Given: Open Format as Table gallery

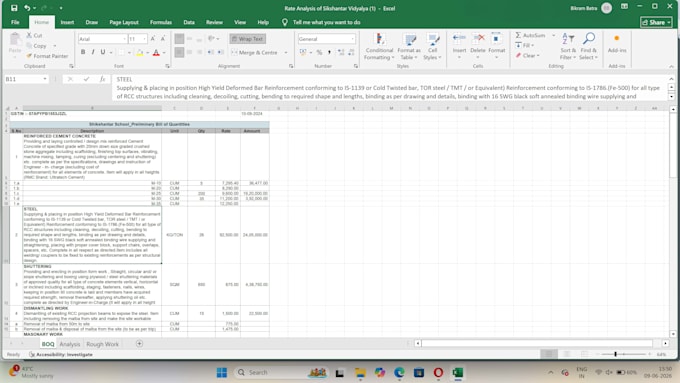Looking at the screenshot, I should 409,46.
